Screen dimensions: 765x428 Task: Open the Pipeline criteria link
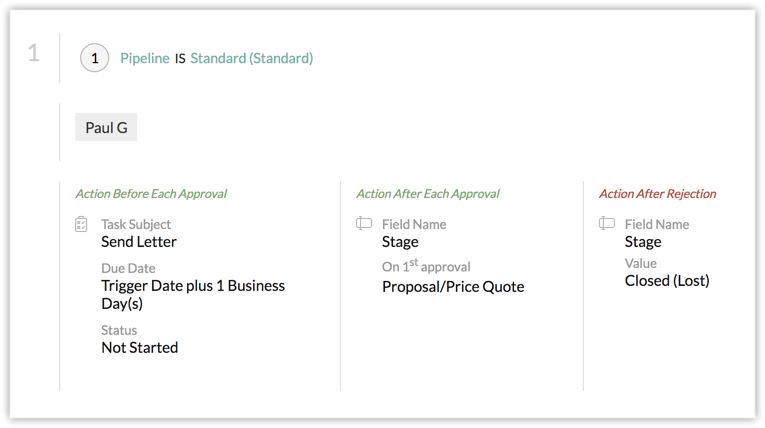click(145, 59)
